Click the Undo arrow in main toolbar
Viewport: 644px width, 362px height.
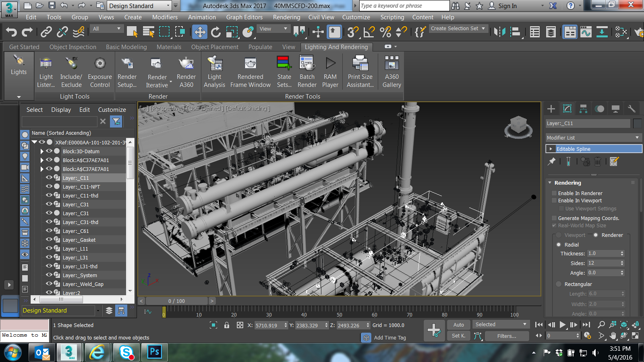click(11, 32)
